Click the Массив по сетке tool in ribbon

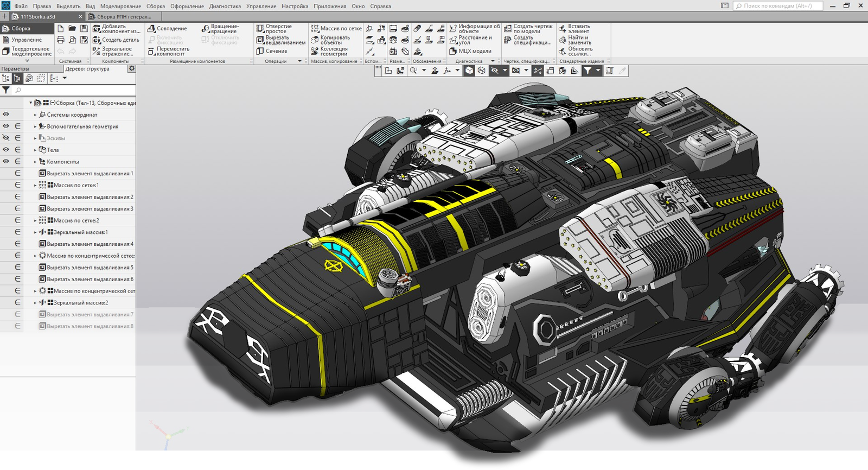pyautogui.click(x=336, y=29)
